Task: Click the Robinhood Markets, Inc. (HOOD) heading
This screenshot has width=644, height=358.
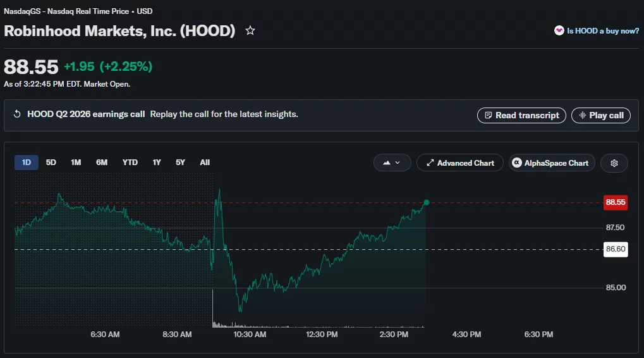Action: coord(119,31)
